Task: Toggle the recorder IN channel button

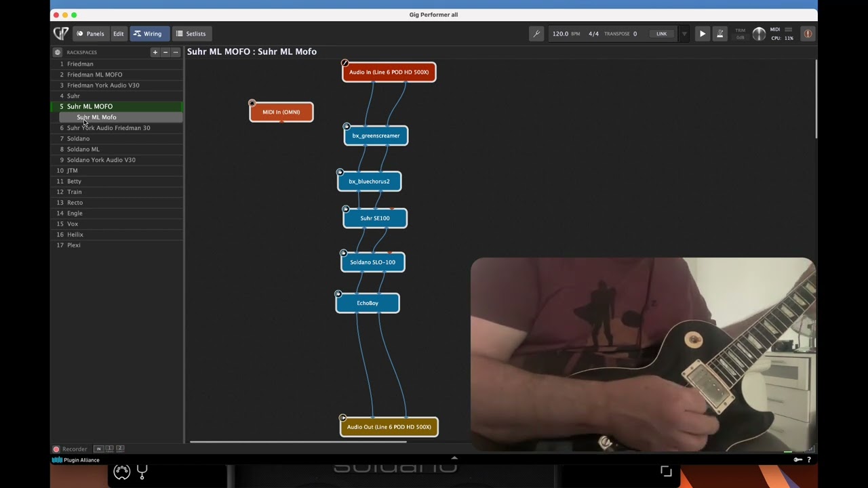Action: pos(98,449)
